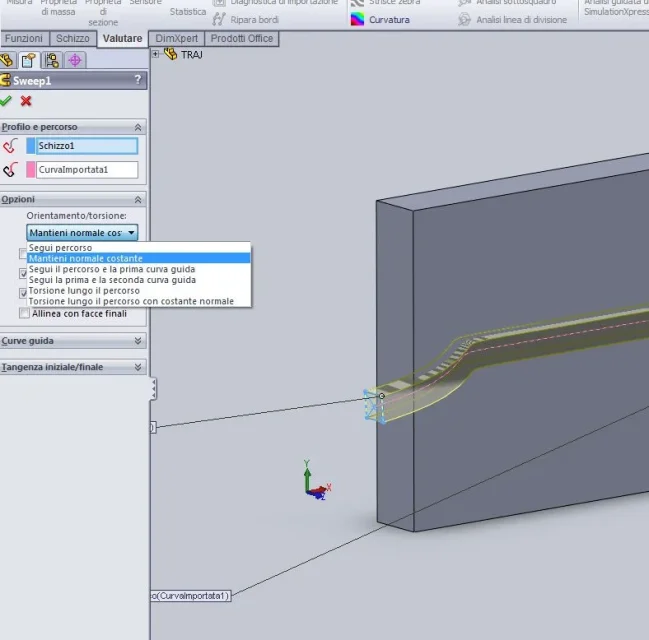Click the (CurvaImportata1) callout in viewport
The height and width of the screenshot is (640, 649).
191,596
